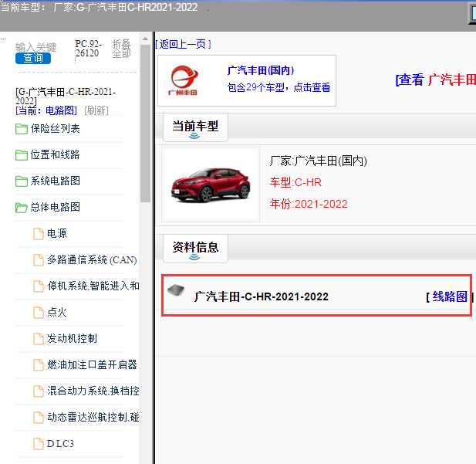Open the 动态雷达巡航控制 tree item

tap(93, 417)
